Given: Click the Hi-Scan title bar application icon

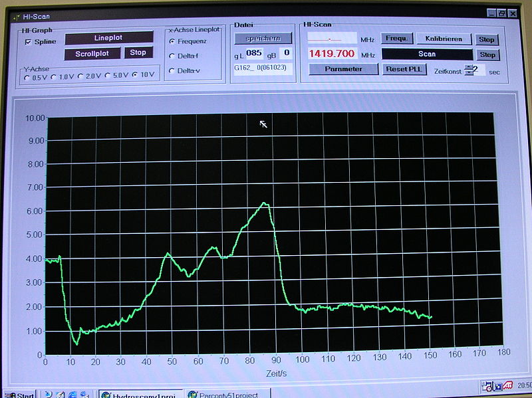Looking at the screenshot, I should click(x=18, y=15).
